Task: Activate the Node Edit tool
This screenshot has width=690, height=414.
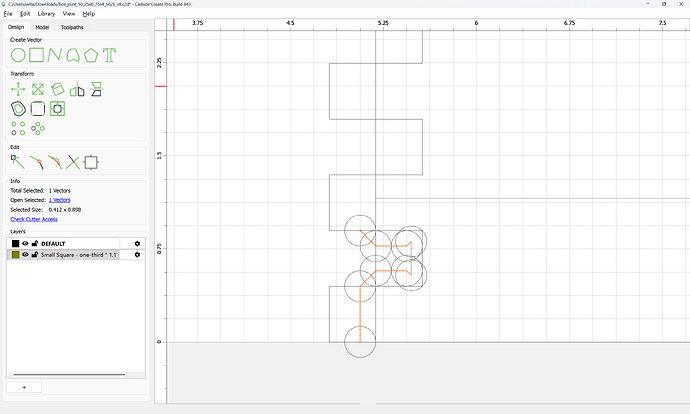Action: (18, 162)
